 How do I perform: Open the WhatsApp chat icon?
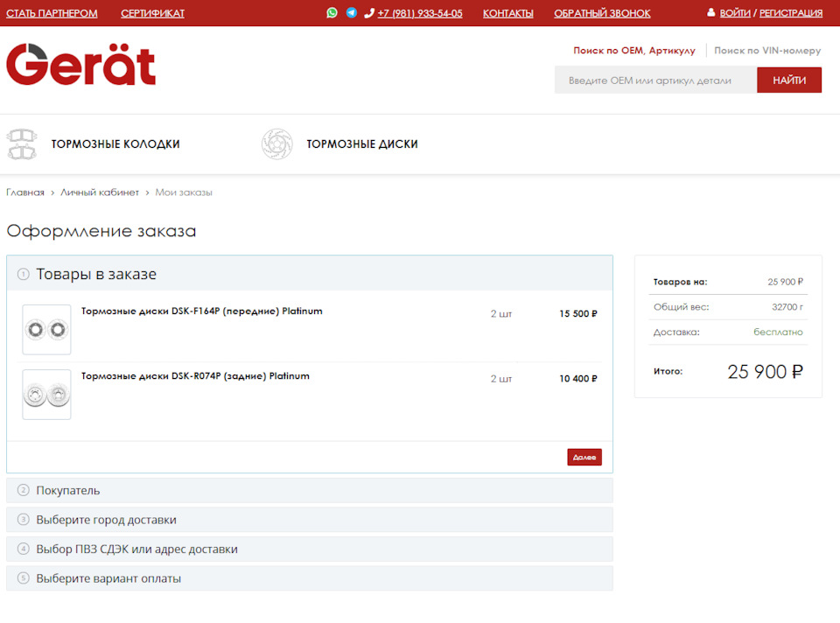pos(332,13)
